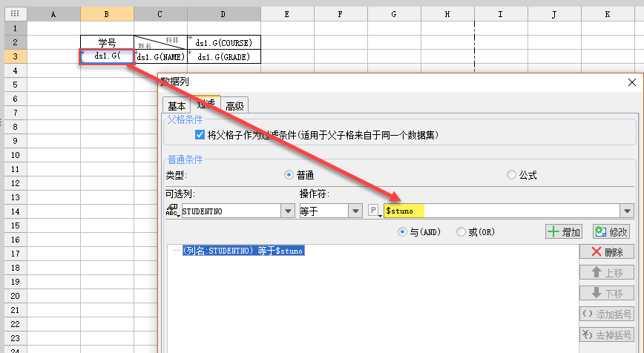Viewport: 644px width, 353px height.
Task: Toggle 将父格子作为过滤条件 checkbox
Action: point(200,135)
